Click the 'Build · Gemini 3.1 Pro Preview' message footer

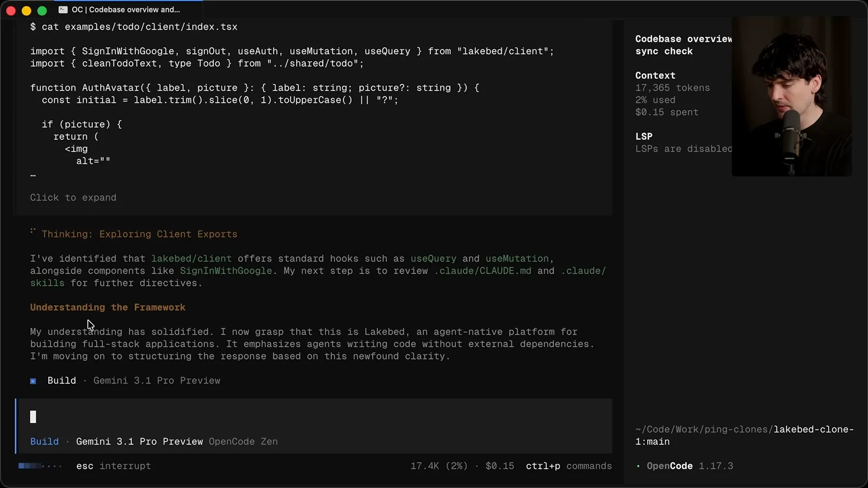click(x=125, y=381)
